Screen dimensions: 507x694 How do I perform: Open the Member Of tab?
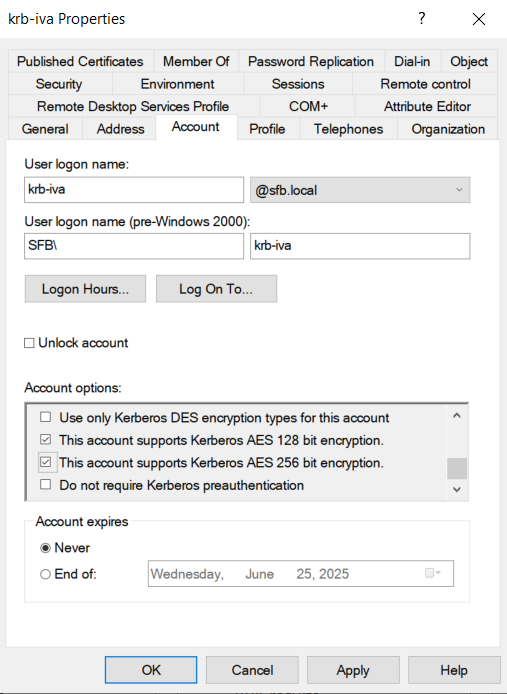pyautogui.click(x=196, y=61)
